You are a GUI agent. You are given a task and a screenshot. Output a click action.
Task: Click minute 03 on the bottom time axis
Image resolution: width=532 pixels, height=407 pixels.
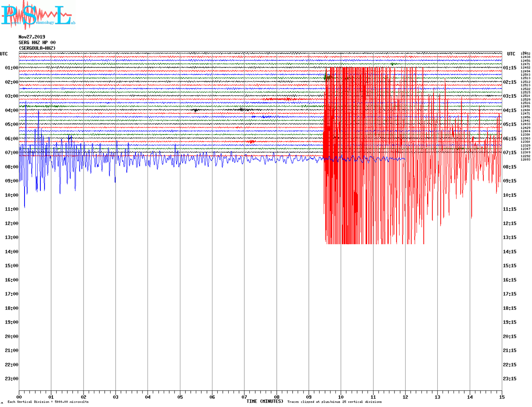pyautogui.click(x=116, y=397)
